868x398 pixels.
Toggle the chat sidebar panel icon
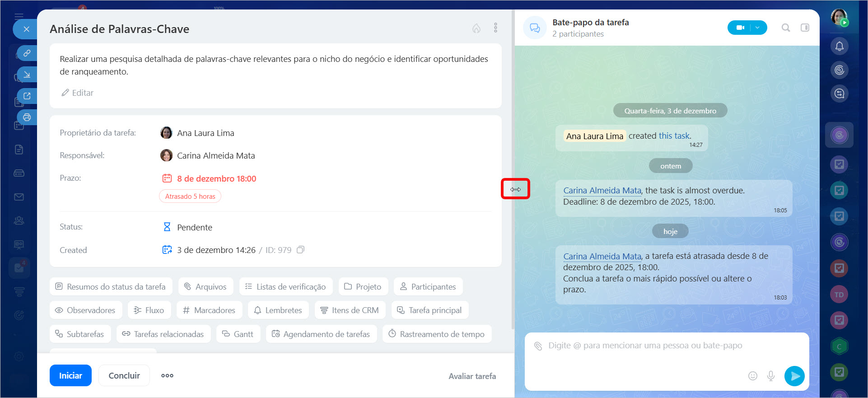pos(805,28)
